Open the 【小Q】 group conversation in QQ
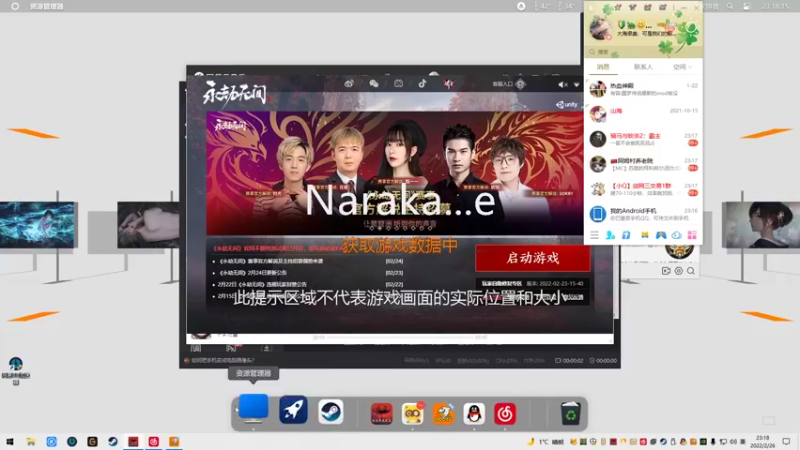This screenshot has width=800, height=450. pos(643,189)
